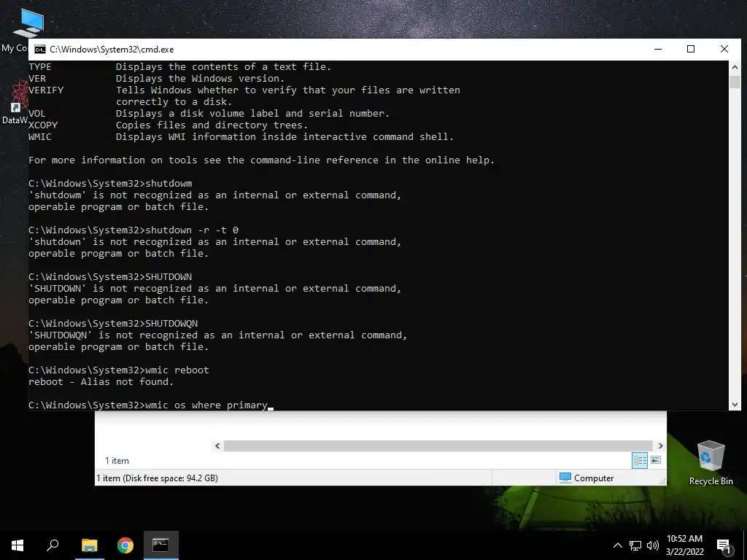Screen dimensions: 747x560
Task: Click the WMIC help entry
Action: point(241,136)
